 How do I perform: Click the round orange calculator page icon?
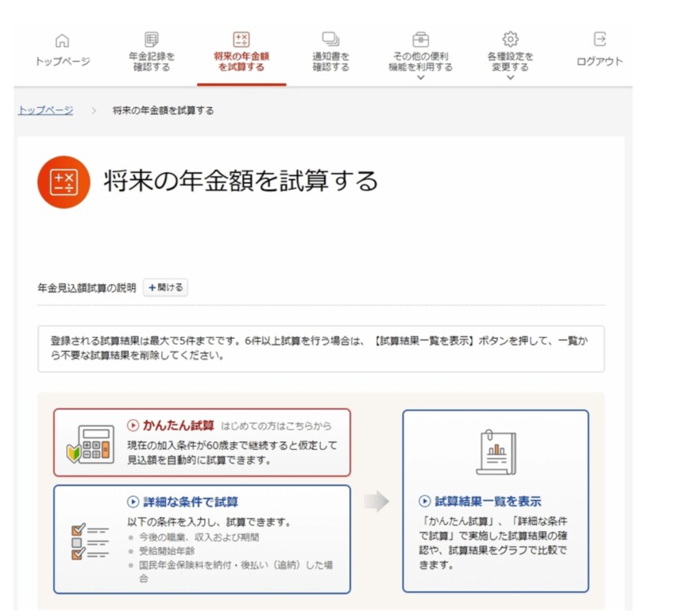click(x=63, y=180)
